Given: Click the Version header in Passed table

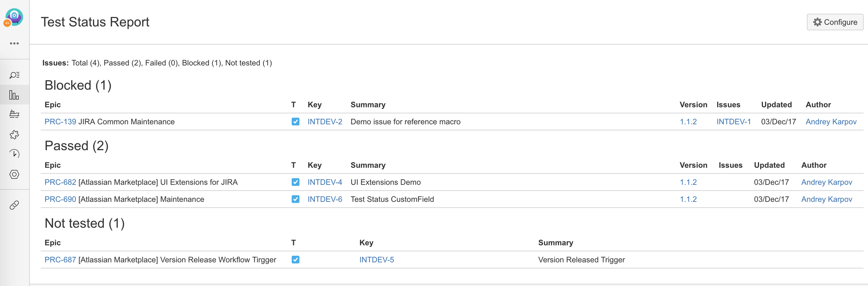Looking at the screenshot, I should 693,165.
